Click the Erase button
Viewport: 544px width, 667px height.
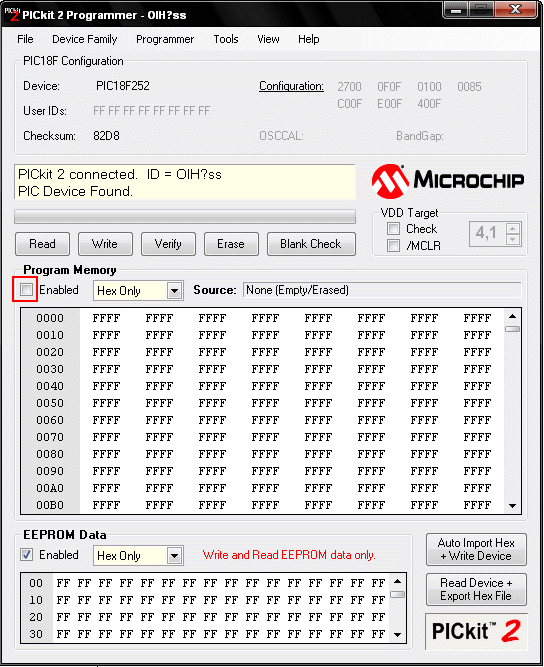231,244
